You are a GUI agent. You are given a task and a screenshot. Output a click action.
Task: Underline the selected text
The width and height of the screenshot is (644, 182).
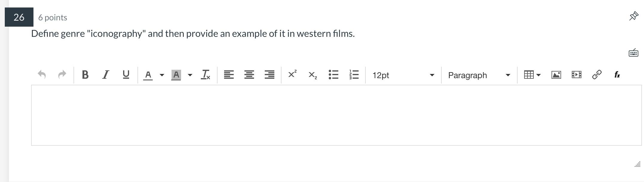pos(126,75)
